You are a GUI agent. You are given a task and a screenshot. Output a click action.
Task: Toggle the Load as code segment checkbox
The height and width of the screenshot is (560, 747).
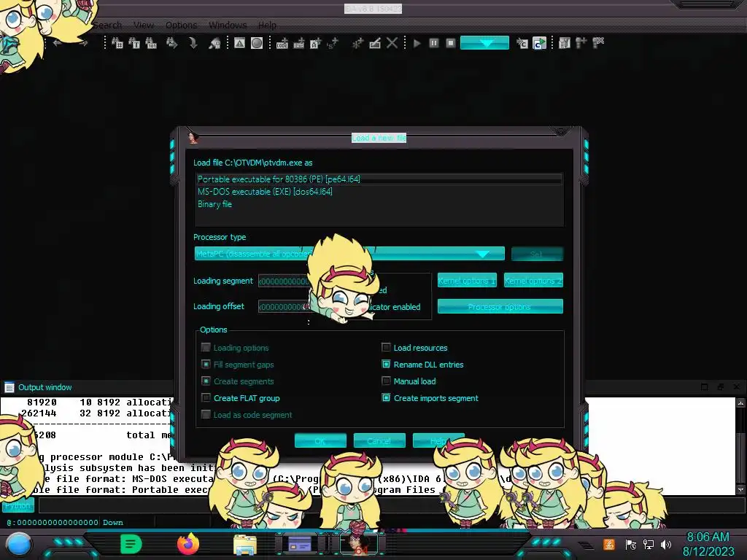[206, 414]
